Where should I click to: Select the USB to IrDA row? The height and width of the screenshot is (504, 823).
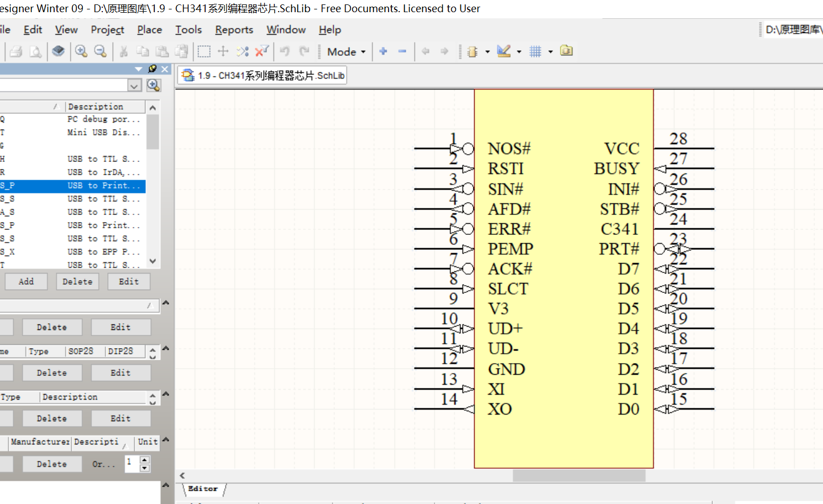coord(72,173)
